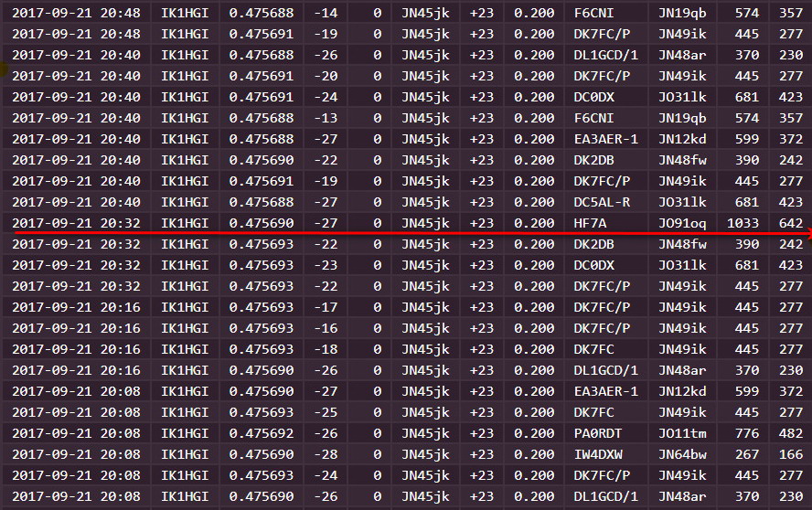The image size is (812, 510).
Task: Click DC0DX in the 20:40 row
Action: pos(593,97)
